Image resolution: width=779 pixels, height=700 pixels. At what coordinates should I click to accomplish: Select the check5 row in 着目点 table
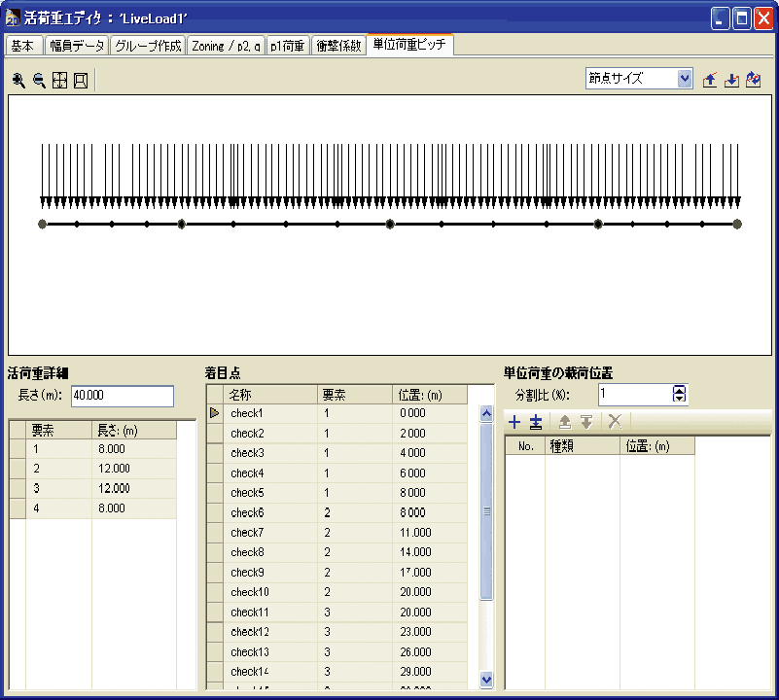click(x=247, y=493)
